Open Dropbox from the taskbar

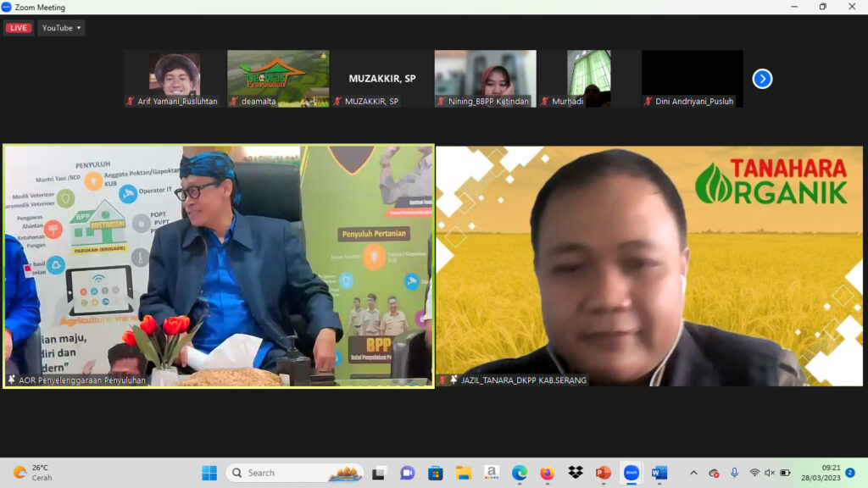[576, 473]
